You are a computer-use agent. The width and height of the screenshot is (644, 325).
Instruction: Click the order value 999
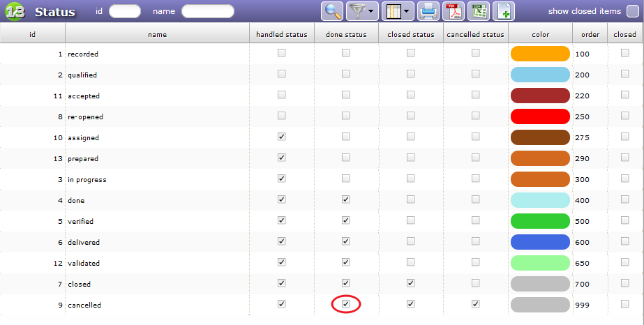pos(582,305)
